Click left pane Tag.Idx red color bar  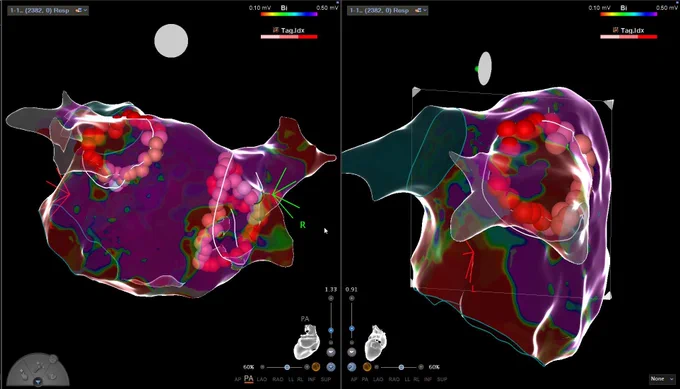click(x=289, y=37)
